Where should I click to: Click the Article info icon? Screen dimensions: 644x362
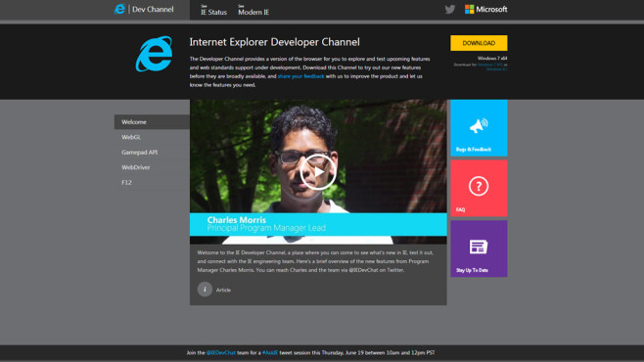(x=205, y=290)
